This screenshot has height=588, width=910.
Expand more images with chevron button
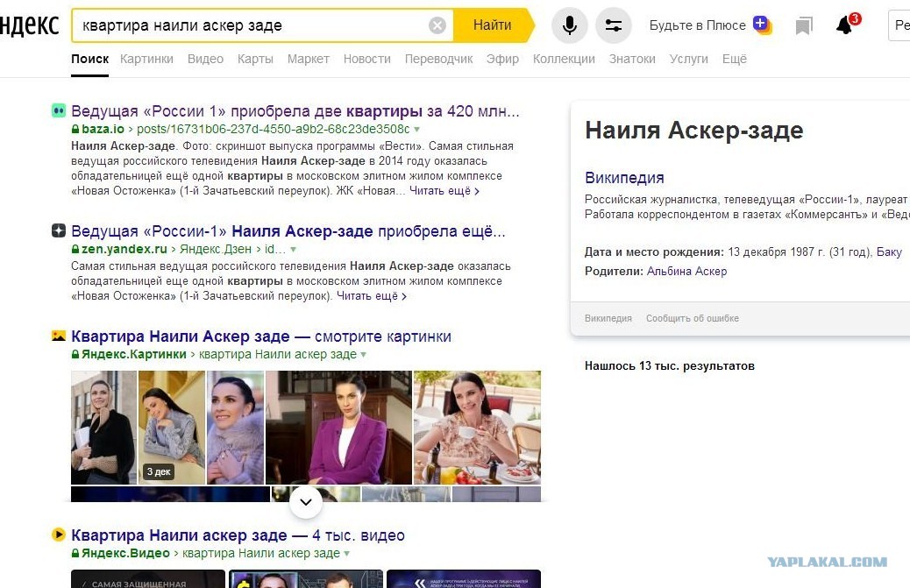click(306, 502)
